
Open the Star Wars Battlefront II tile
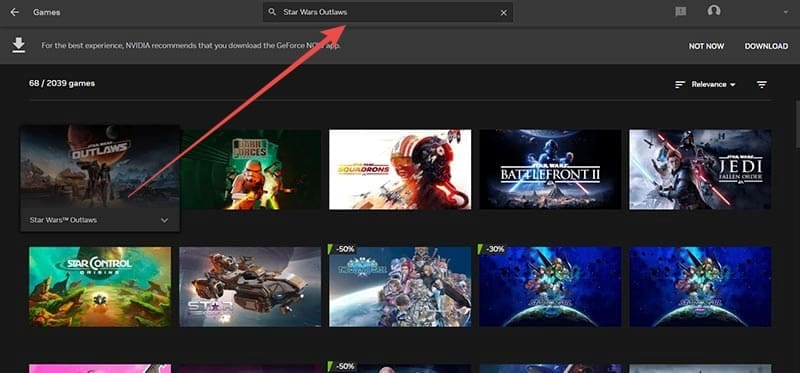click(x=551, y=169)
